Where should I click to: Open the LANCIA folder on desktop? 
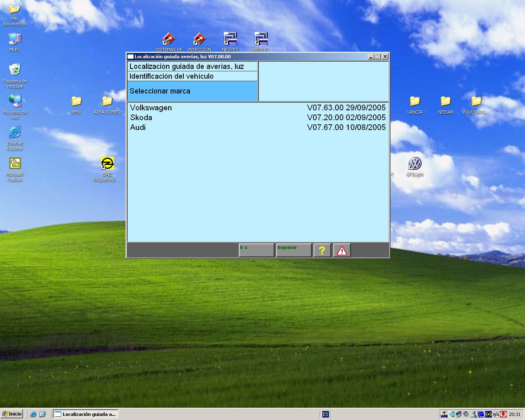tap(415, 105)
